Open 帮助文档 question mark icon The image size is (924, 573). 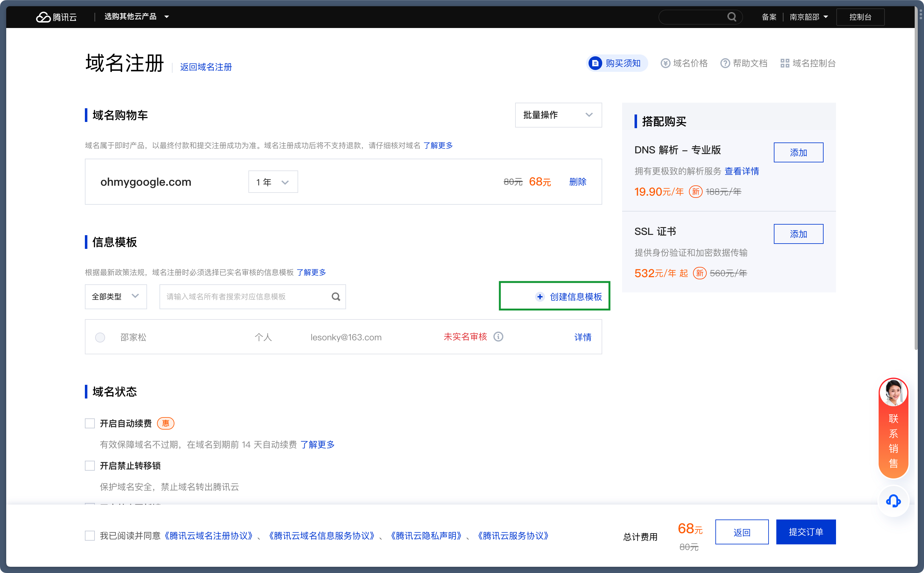click(725, 63)
